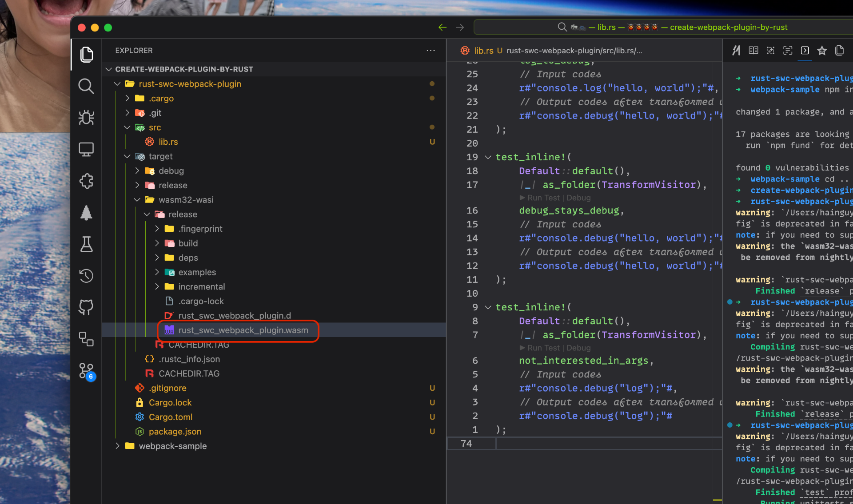Open the Timeline history clock icon
Image resolution: width=853 pixels, height=504 pixels.
(86, 276)
